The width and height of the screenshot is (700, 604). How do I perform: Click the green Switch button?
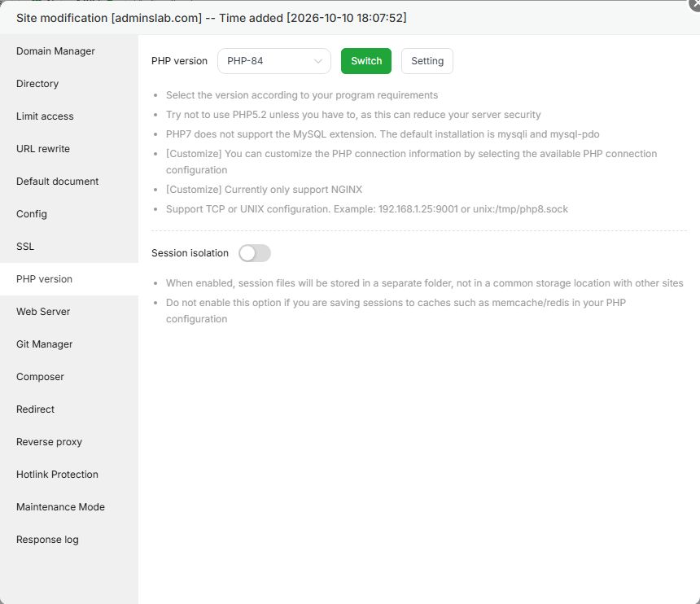[x=366, y=61]
